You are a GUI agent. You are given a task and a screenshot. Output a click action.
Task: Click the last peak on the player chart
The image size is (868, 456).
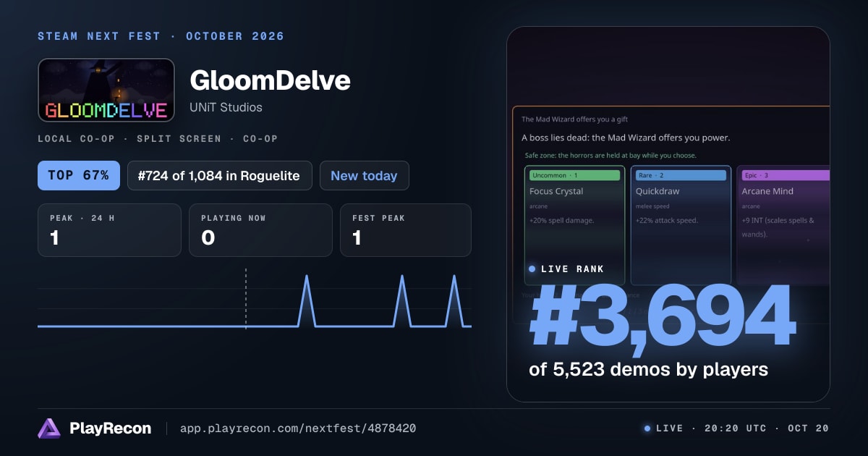tap(454, 276)
